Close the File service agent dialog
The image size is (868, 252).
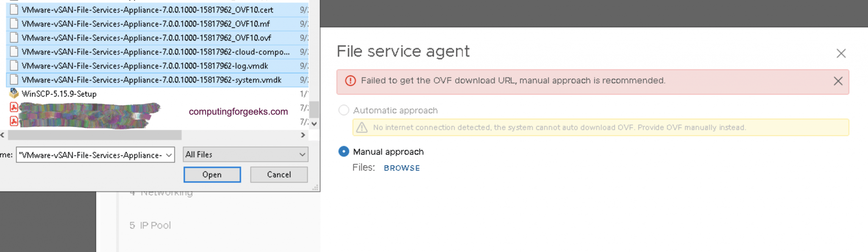841,53
